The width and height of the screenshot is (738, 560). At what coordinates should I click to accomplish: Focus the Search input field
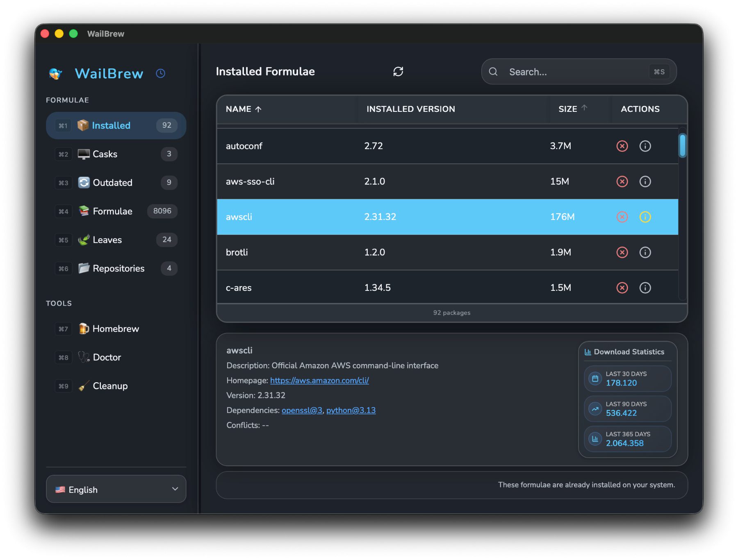(574, 72)
